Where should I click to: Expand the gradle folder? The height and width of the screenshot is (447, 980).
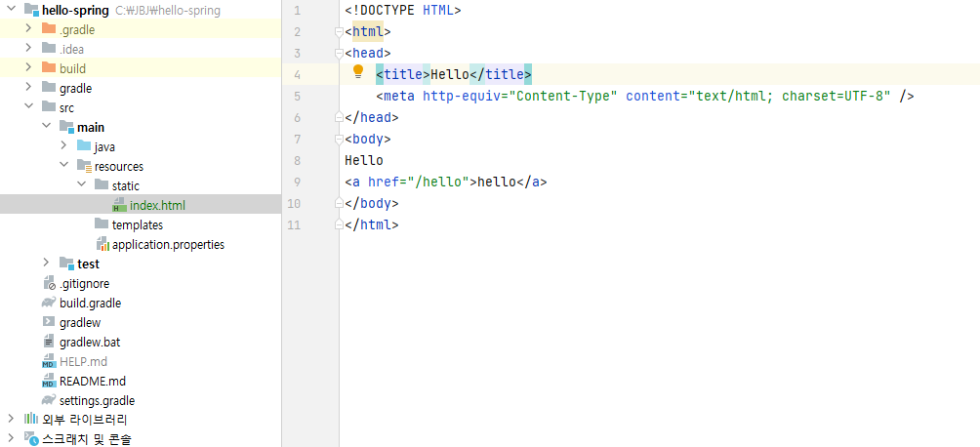pos(28,88)
